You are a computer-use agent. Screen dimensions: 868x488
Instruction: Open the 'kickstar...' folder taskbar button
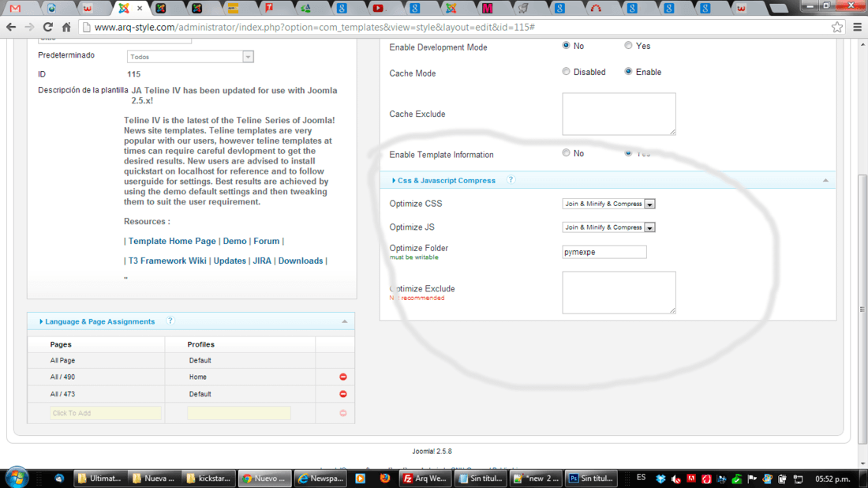(209, 478)
